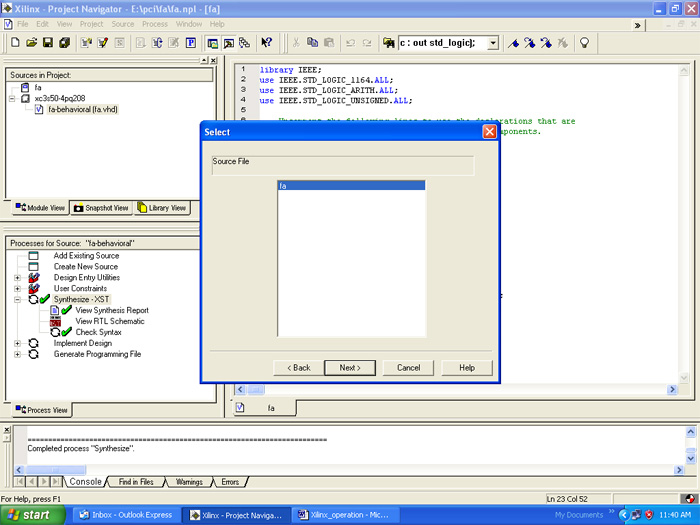Click console horizontal scrollbar thumb
Image resolution: width=700 pixels, height=525 pixels.
click(x=55, y=470)
